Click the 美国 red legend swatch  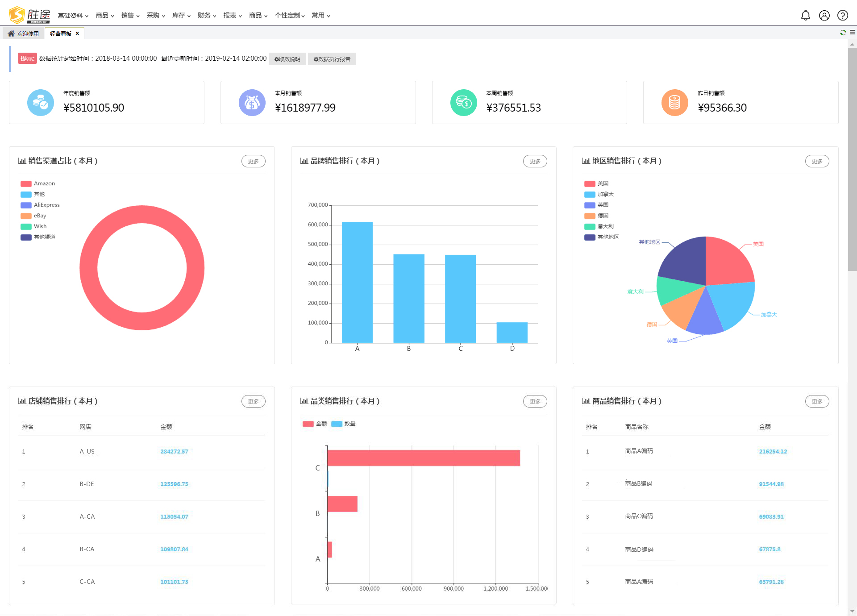pyautogui.click(x=590, y=183)
